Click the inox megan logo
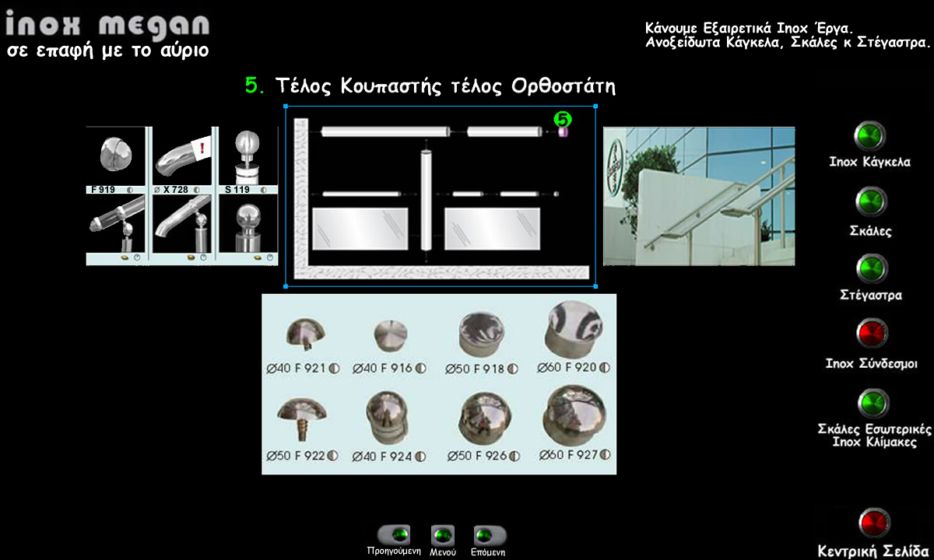This screenshot has height=560, width=934. 107,25
